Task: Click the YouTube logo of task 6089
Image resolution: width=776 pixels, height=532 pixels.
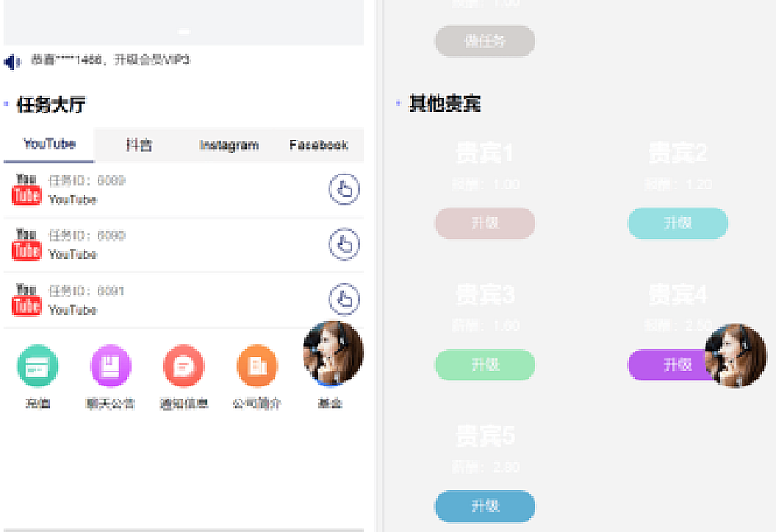Action: [27, 189]
